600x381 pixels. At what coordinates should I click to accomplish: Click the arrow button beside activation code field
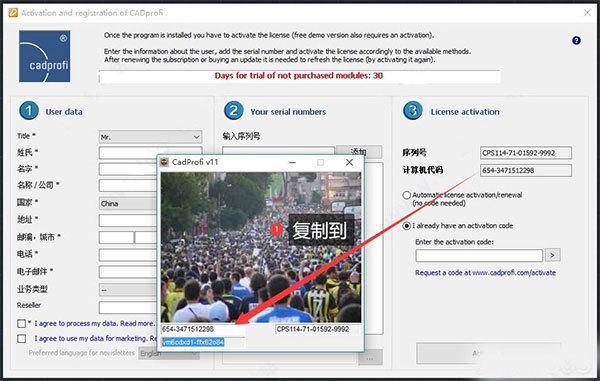pyautogui.click(x=552, y=255)
